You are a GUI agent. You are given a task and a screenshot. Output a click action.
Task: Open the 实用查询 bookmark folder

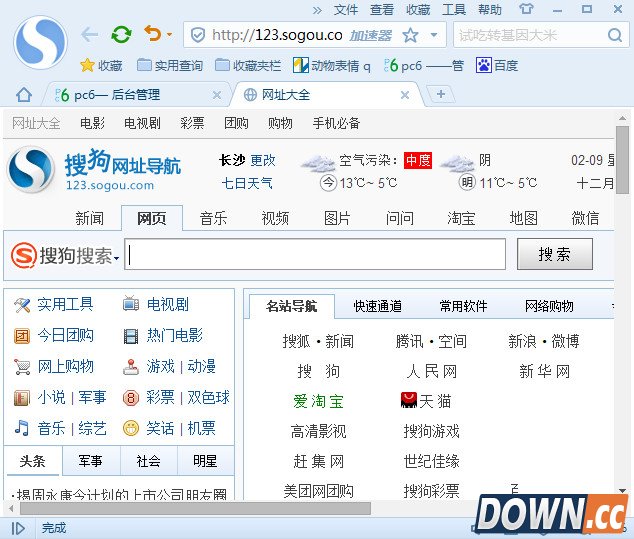(x=170, y=65)
